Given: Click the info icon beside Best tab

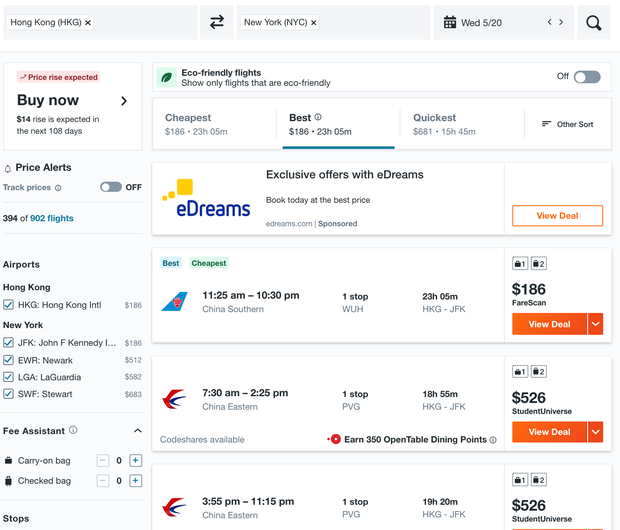Looking at the screenshot, I should coord(318,118).
